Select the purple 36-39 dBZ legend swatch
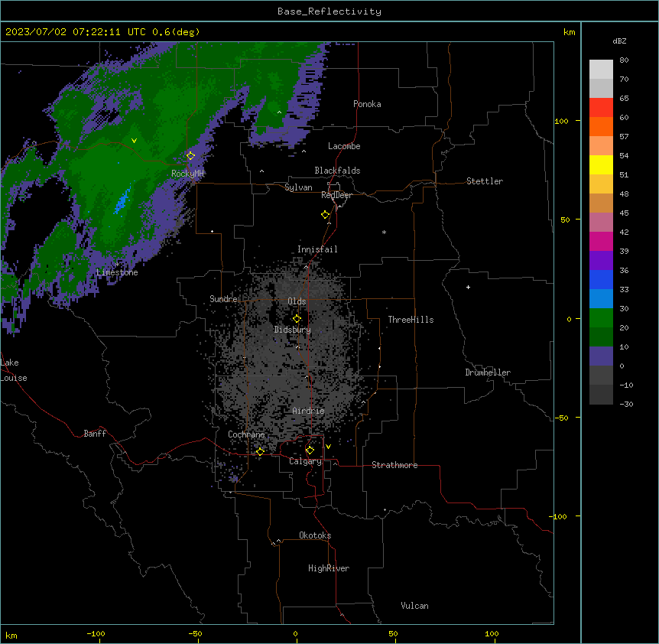 pos(601,261)
